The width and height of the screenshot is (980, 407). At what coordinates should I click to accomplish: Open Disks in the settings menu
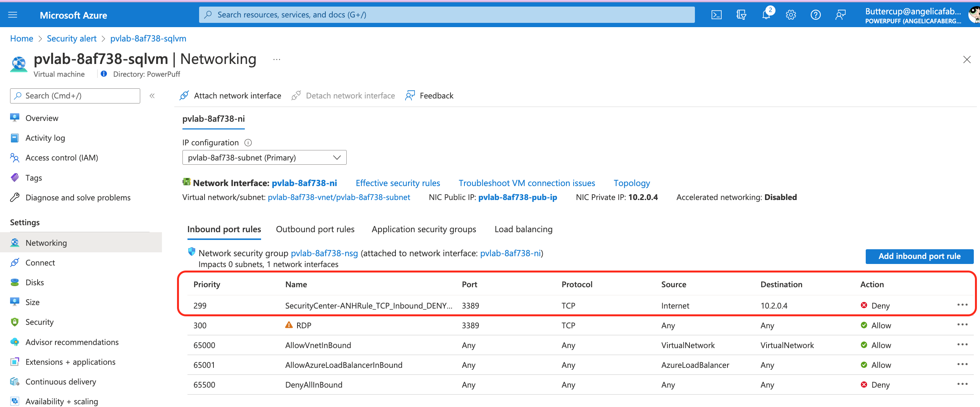pos(34,282)
